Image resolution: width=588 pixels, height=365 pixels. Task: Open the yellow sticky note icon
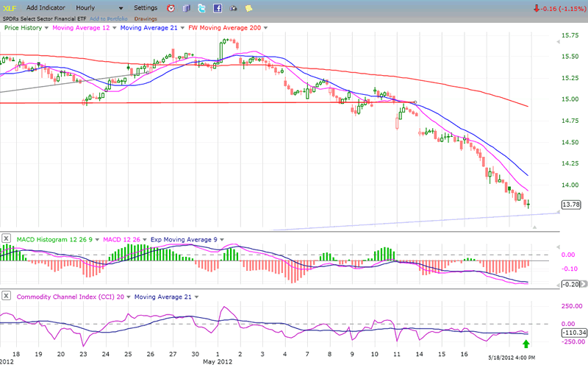click(249, 8)
